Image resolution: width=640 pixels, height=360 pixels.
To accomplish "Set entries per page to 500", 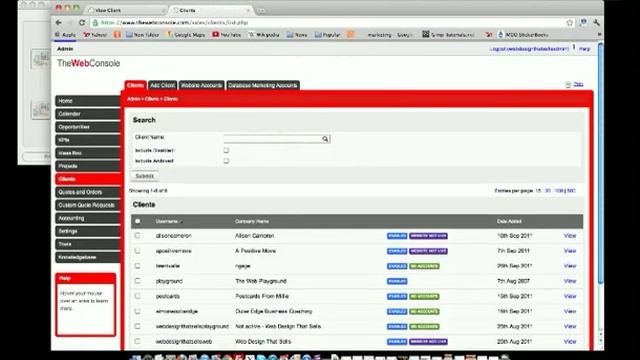I will [x=571, y=191].
